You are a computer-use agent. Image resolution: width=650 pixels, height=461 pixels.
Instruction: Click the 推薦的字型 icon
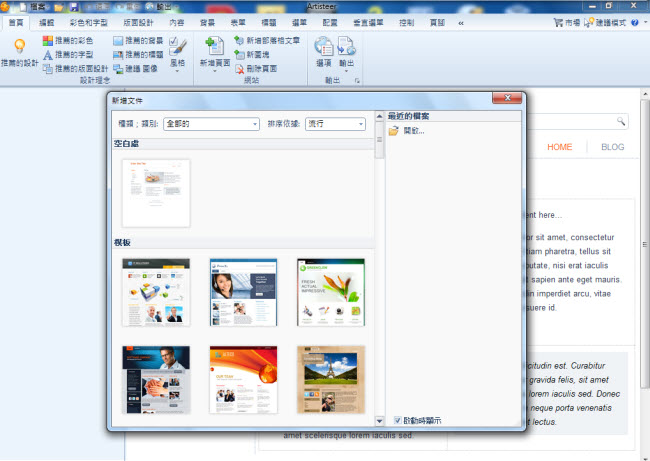pyautogui.click(x=48, y=55)
